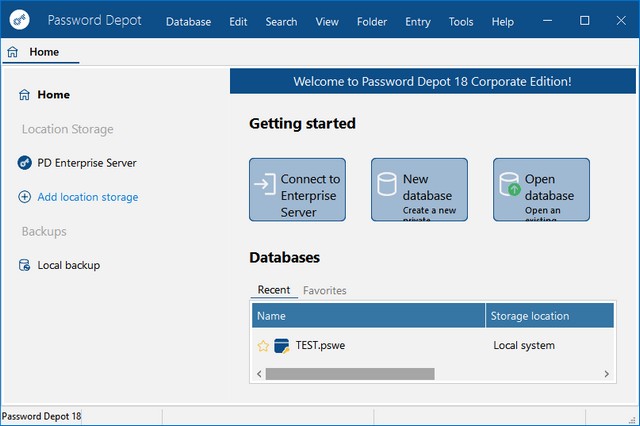This screenshot has height=426, width=640.
Task: Switch to the Favorites tab
Action: (325, 290)
